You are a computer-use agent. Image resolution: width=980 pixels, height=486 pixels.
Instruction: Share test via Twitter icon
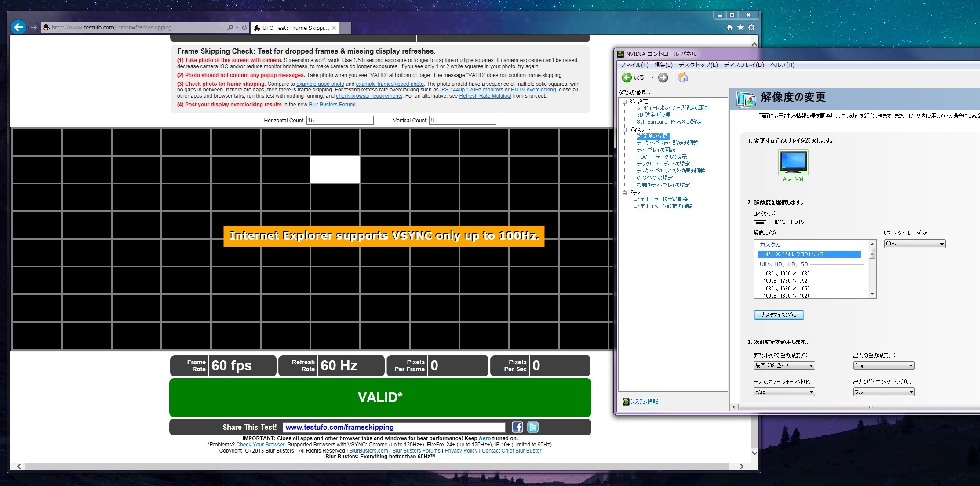click(x=533, y=427)
